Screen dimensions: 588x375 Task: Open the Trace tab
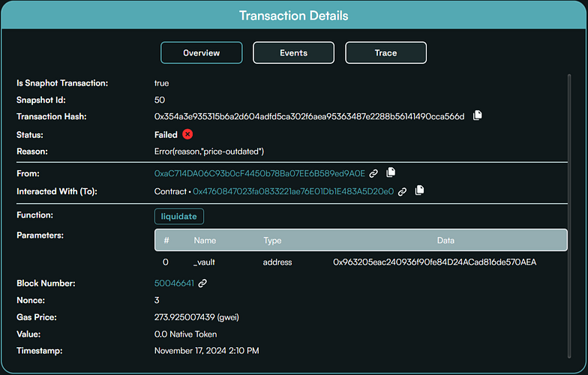385,52
